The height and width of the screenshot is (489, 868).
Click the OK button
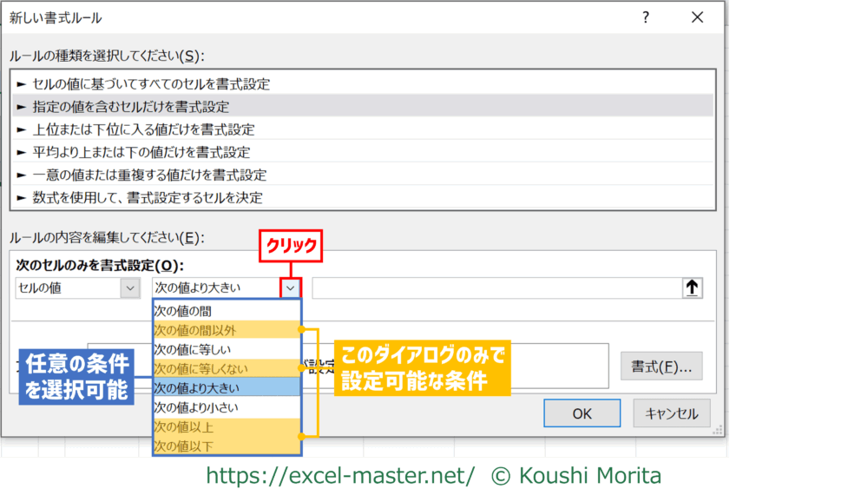(582, 413)
